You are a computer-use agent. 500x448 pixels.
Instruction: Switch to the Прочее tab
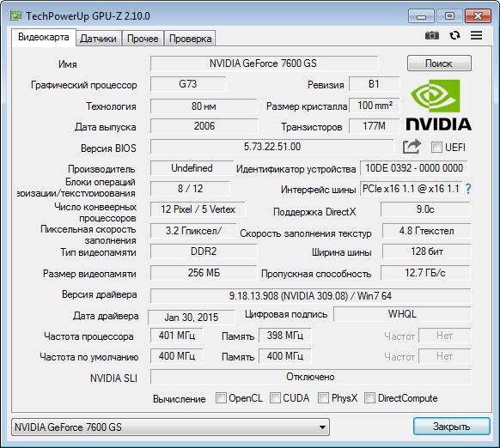[143, 39]
